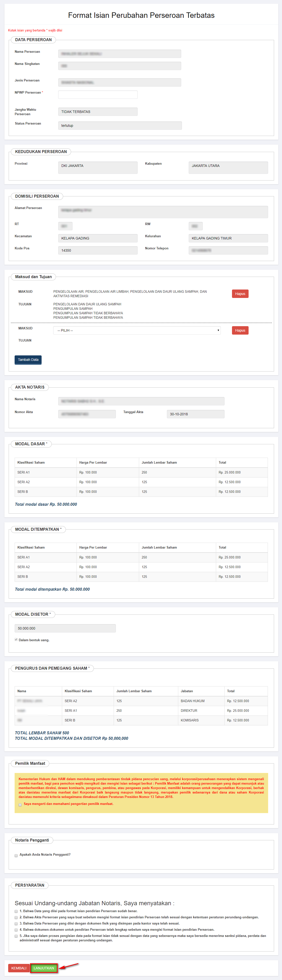Click the Nama Perseroan field
This screenshot has width=282, height=980.
point(120,54)
